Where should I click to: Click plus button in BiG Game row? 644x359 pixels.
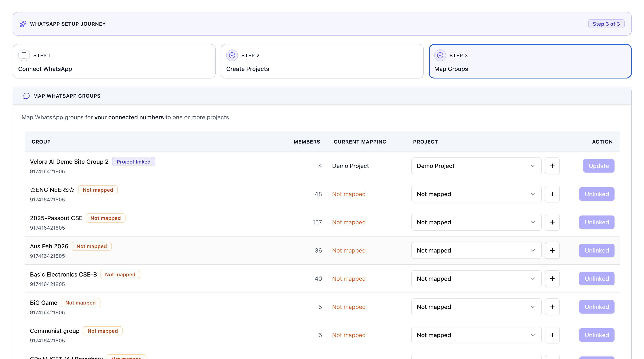coord(552,307)
